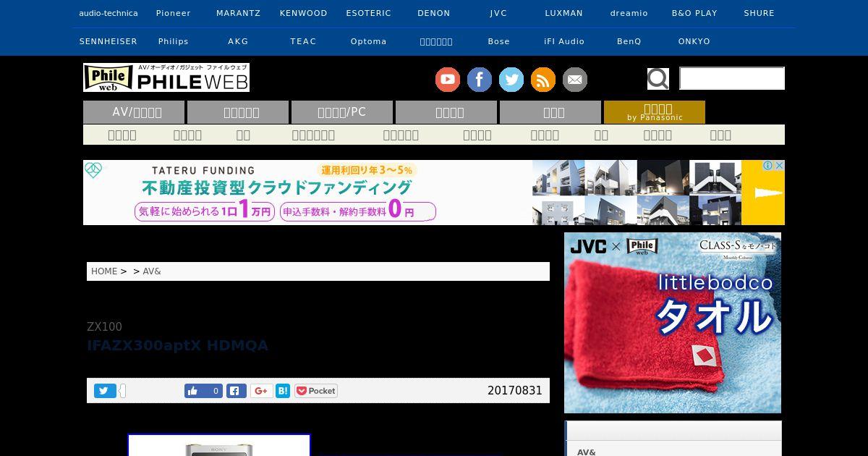Open the Optoma brand link
The width and height of the screenshot is (868, 456).
point(369,41)
